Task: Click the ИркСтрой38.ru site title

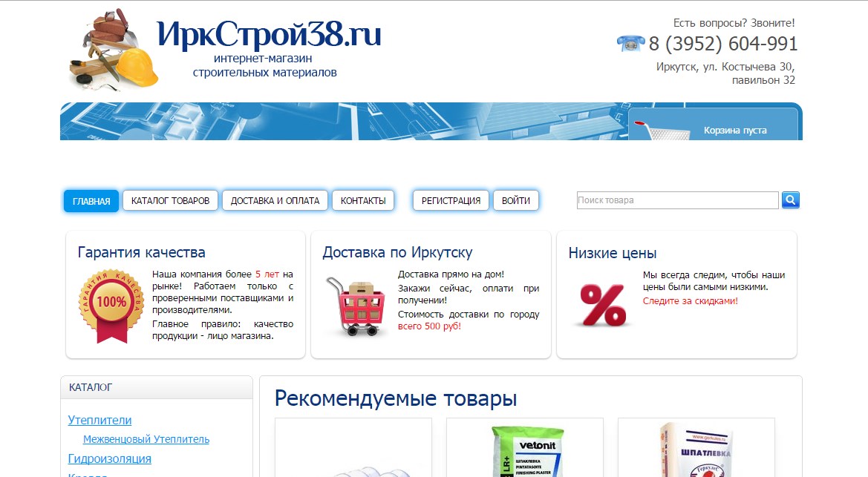Action: click(x=269, y=34)
